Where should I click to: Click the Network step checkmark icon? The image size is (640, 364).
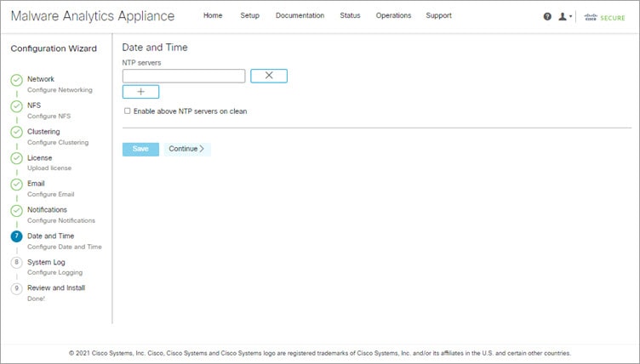(16, 80)
